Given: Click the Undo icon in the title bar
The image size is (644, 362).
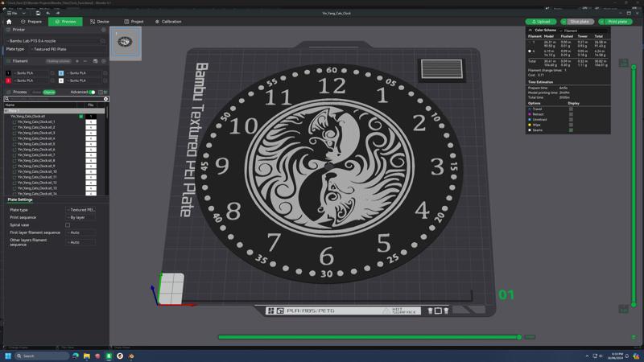Looking at the screenshot, I should (48, 13).
